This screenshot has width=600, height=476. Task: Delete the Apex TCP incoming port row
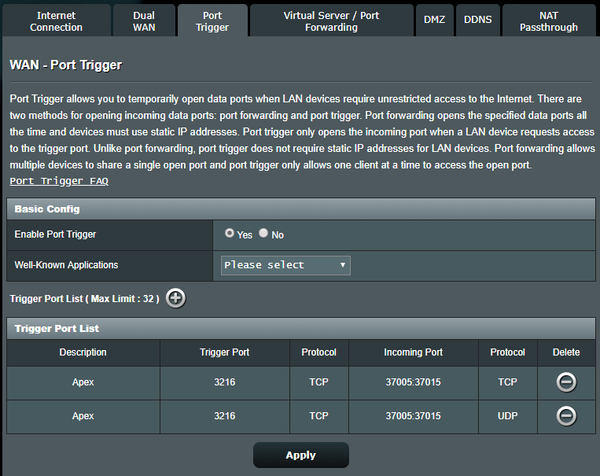[x=566, y=381]
